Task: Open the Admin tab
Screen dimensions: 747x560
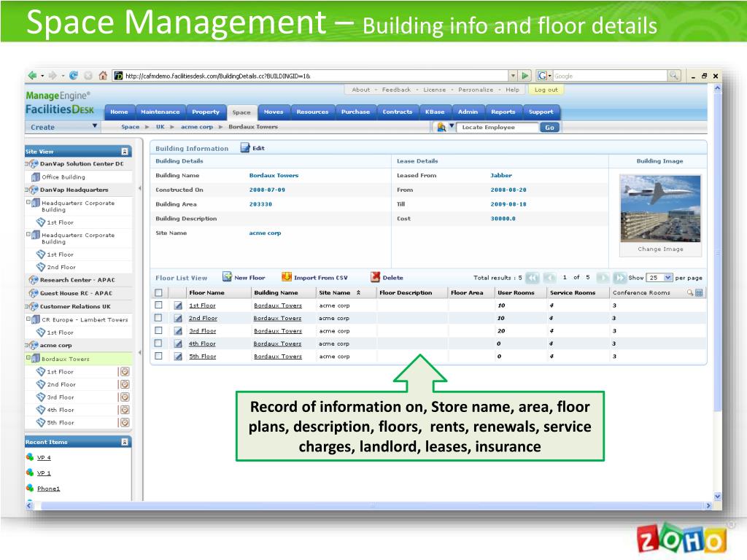Action: coord(468,112)
